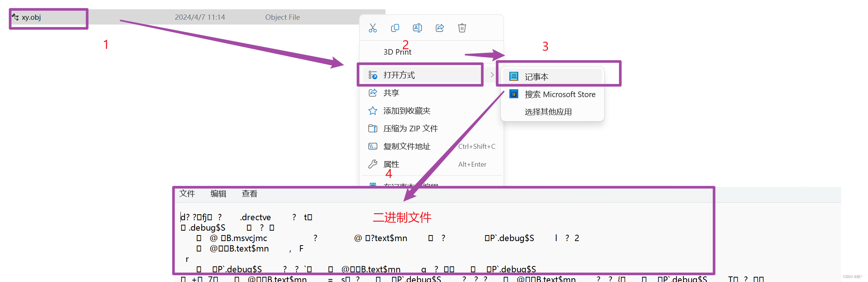Viewport: 868px width, 282px height.
Task: Click the Rename icon in context menu
Action: (417, 28)
